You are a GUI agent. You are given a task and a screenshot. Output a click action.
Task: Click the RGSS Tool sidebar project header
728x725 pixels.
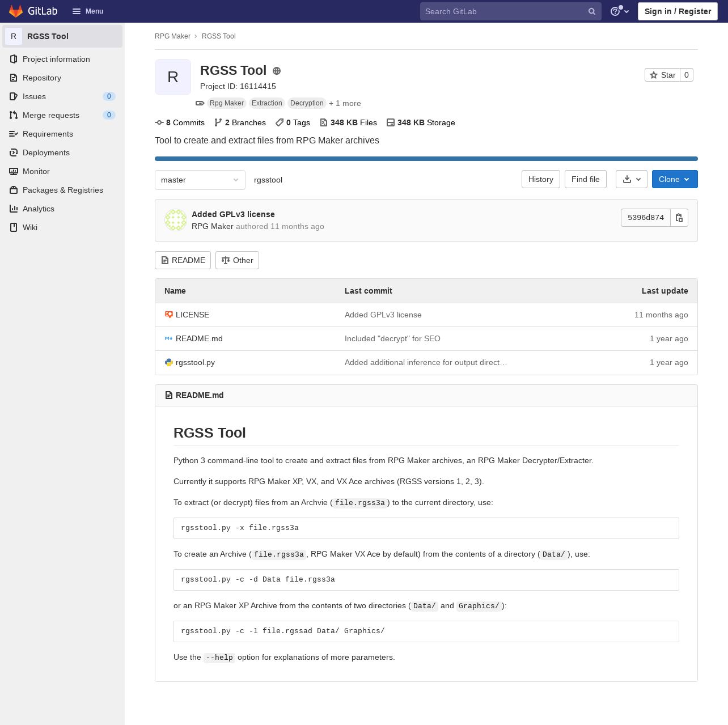[62, 36]
